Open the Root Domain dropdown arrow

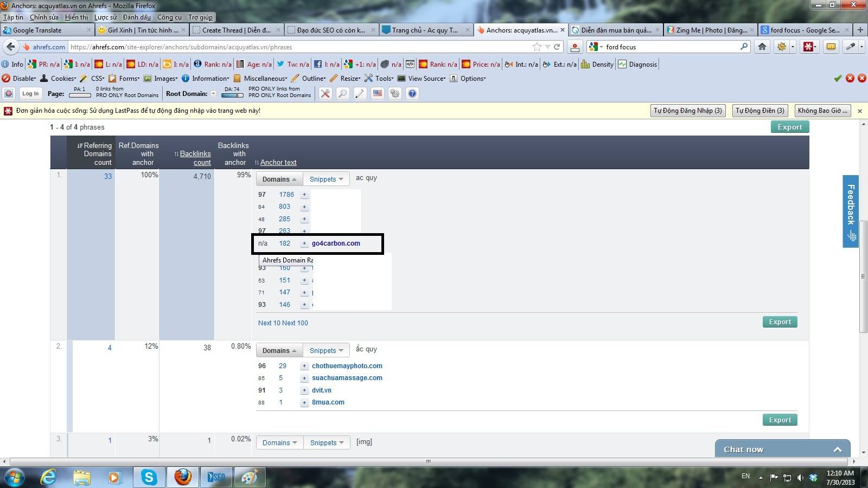pos(214,93)
